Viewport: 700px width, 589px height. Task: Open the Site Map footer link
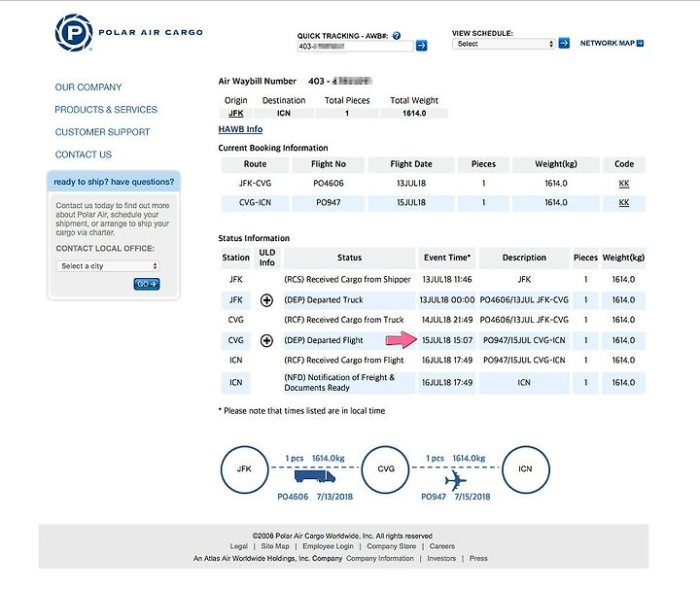[x=275, y=546]
